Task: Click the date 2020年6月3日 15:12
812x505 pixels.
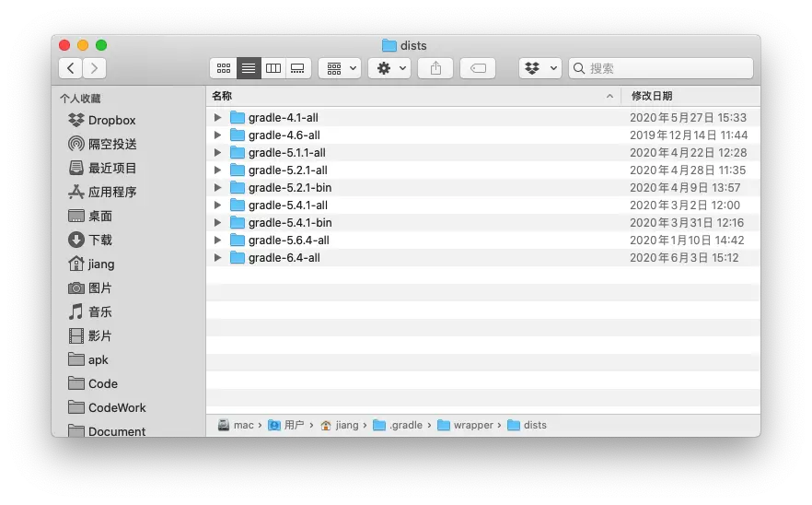Action: coord(684,258)
